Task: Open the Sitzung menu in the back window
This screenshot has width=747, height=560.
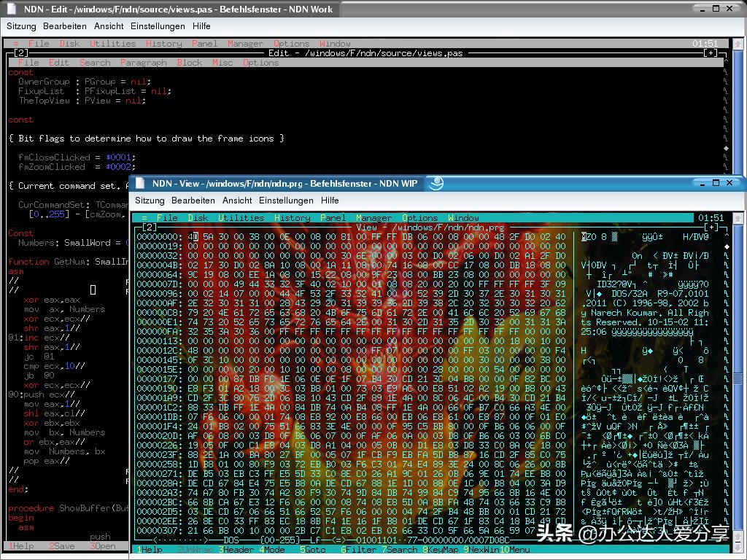Action: click(x=21, y=26)
